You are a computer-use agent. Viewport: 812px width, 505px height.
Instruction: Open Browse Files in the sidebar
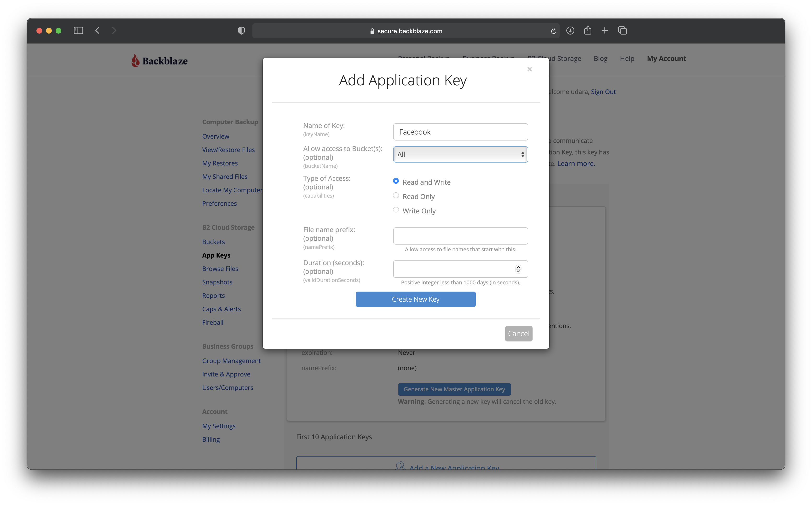tap(220, 269)
